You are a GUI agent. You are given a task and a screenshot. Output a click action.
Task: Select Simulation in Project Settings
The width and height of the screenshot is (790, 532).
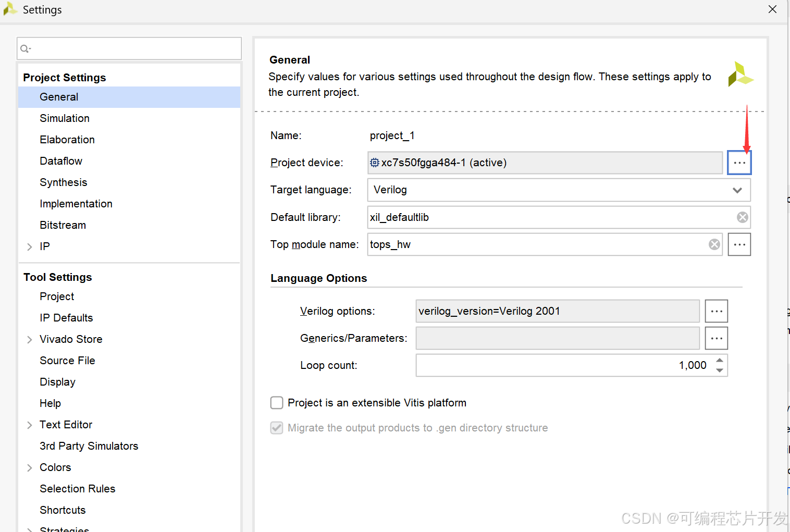[x=65, y=118]
